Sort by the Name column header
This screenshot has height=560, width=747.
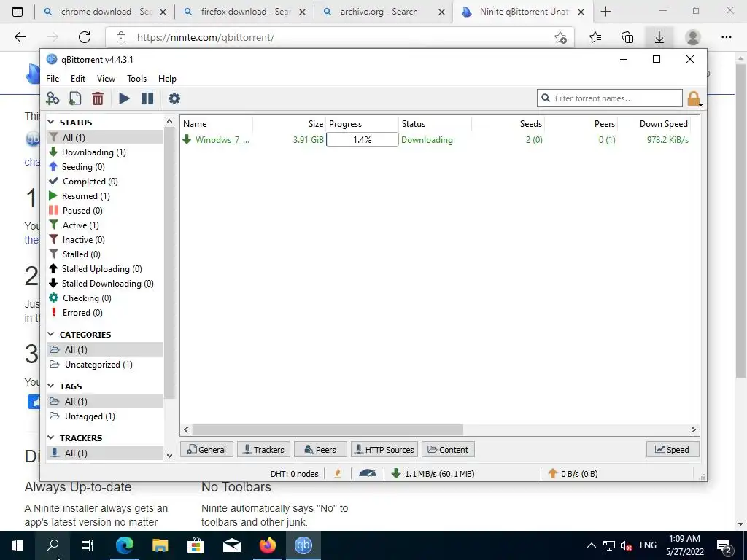217,124
